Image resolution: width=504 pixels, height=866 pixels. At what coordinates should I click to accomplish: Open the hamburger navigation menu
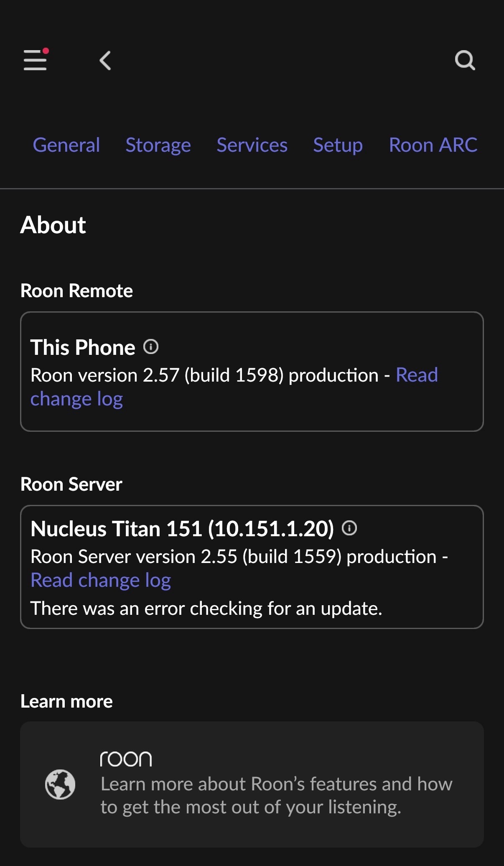click(x=35, y=60)
